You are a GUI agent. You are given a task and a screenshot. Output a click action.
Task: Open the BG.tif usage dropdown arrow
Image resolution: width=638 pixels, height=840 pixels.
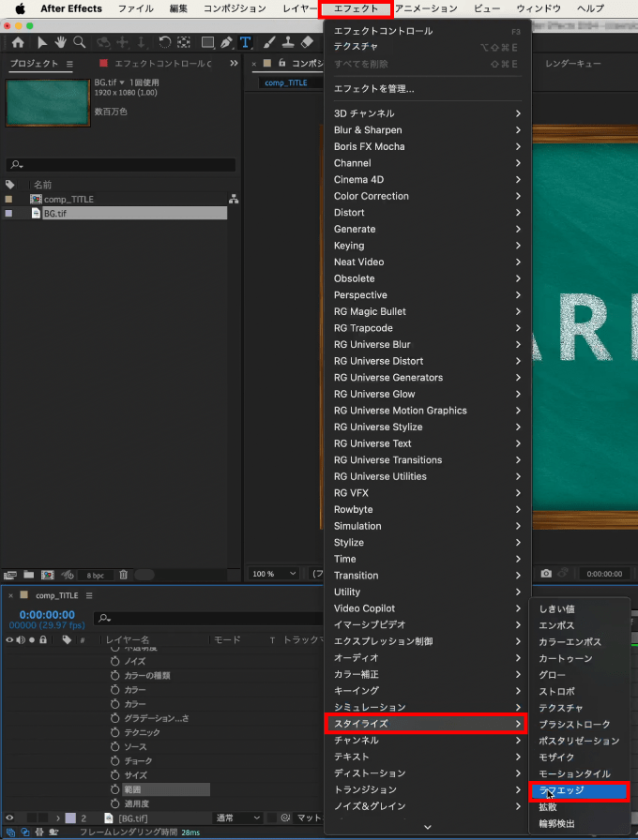[122, 82]
